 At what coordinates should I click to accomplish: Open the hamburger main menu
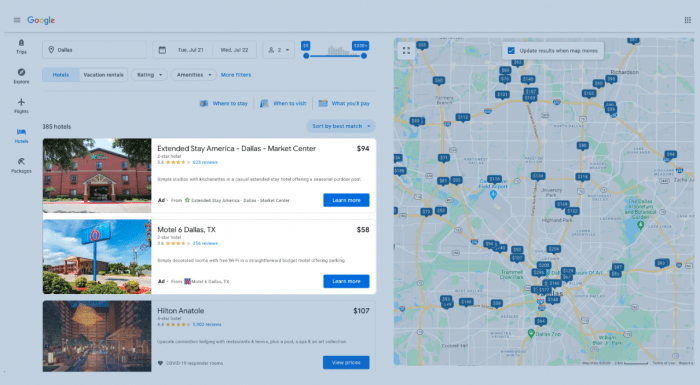coord(17,20)
